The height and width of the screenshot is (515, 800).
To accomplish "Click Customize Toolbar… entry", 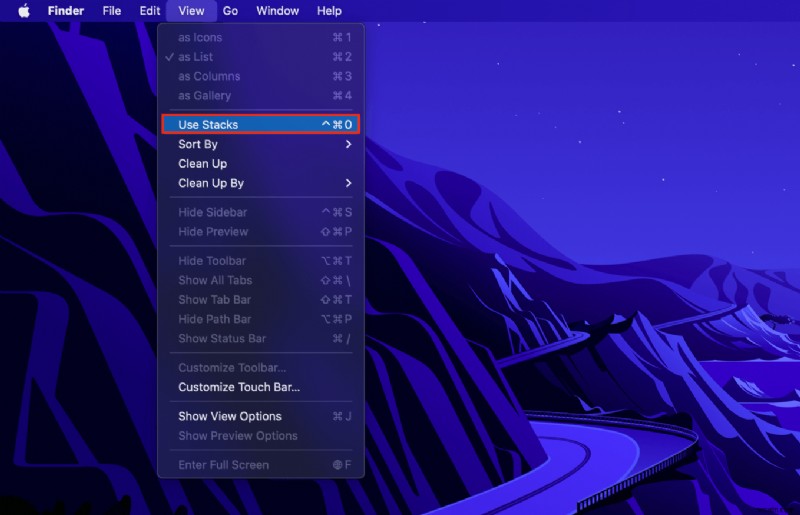I will [261, 367].
